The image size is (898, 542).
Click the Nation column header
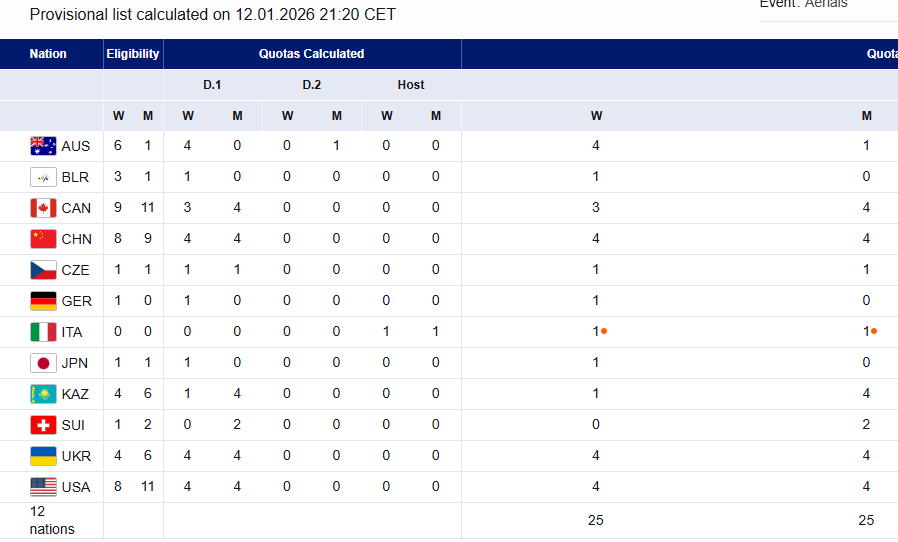pos(48,54)
